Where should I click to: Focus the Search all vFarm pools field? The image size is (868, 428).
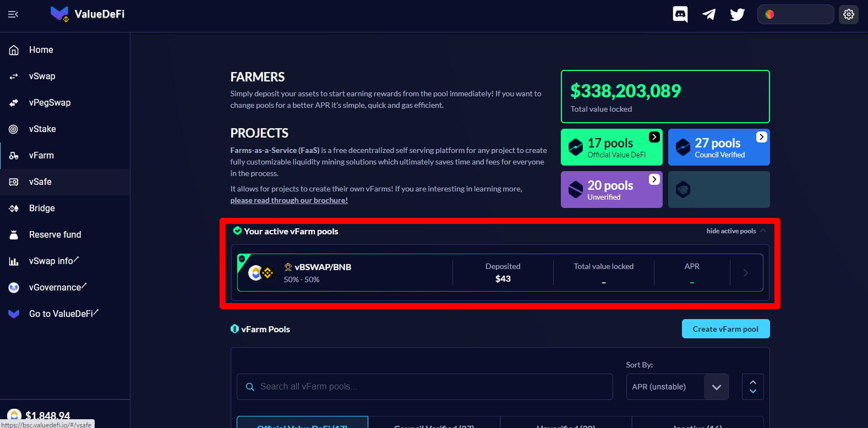coord(425,387)
